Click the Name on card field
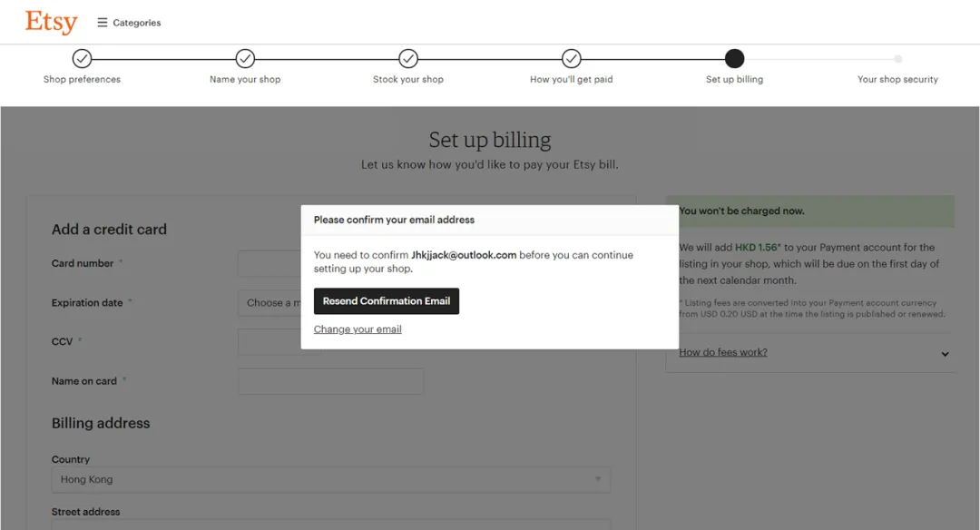Image resolution: width=980 pixels, height=530 pixels. [x=330, y=381]
